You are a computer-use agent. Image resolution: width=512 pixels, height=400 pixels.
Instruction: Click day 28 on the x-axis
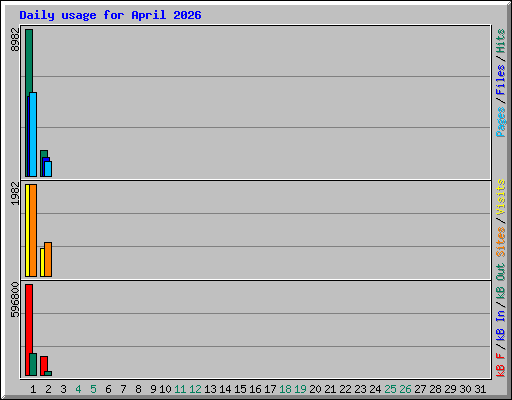pyautogui.click(x=435, y=389)
